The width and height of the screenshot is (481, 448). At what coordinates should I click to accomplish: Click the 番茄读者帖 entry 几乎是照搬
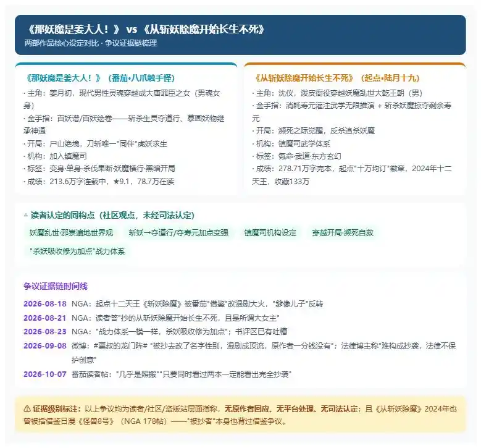tap(182, 374)
